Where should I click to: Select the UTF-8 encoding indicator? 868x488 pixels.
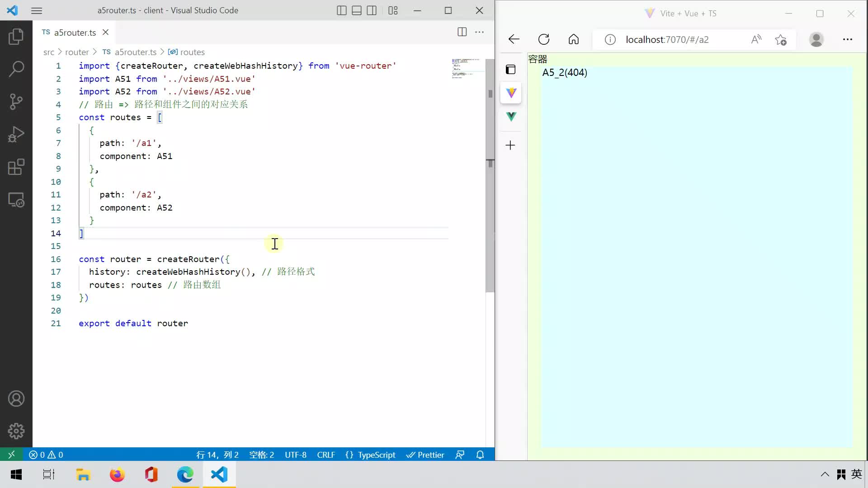pos(296,455)
